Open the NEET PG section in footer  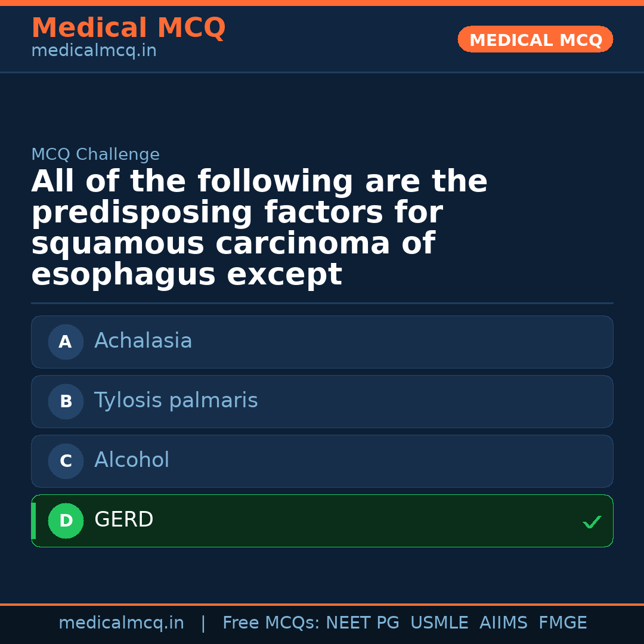point(362,622)
